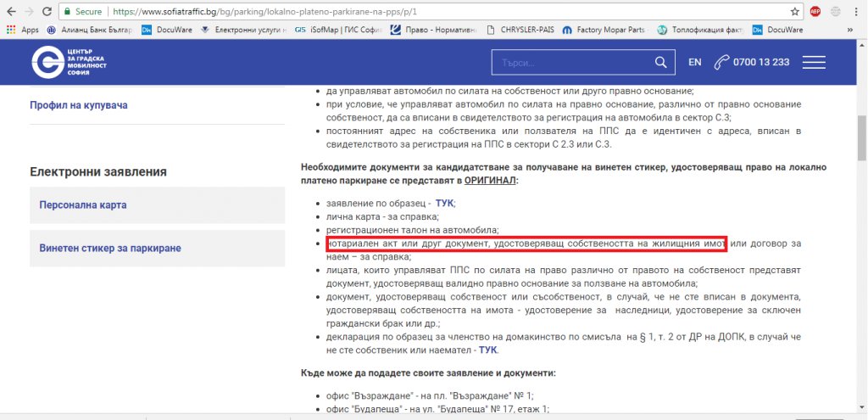868x420 pixels.
Task: Click the page vertical scrollbar thumb
Action: pos(862,137)
